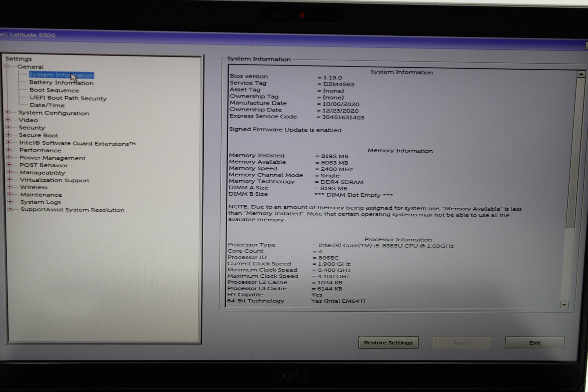Viewport: 588px width, 392px height.
Task: Select the Security category label
Action: click(x=32, y=128)
